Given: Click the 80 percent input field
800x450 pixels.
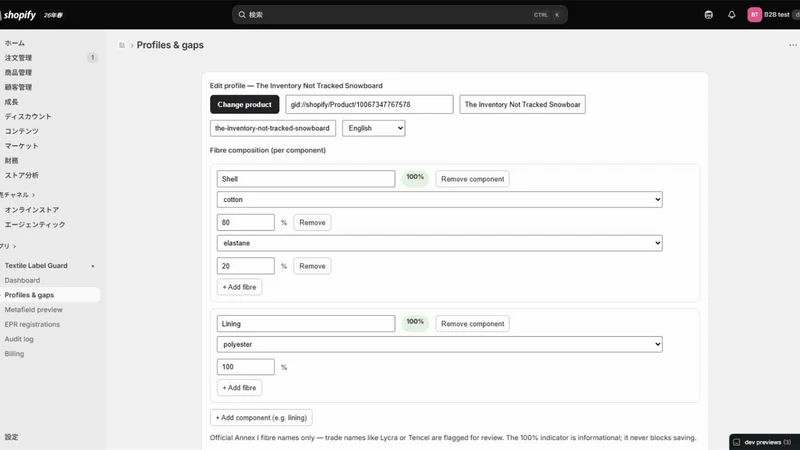Looking at the screenshot, I should (246, 222).
